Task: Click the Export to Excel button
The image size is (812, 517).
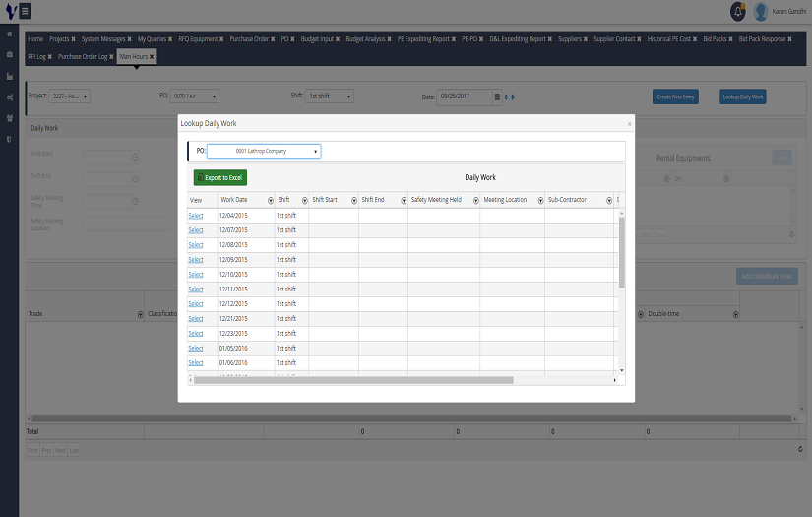Action: pos(220,177)
